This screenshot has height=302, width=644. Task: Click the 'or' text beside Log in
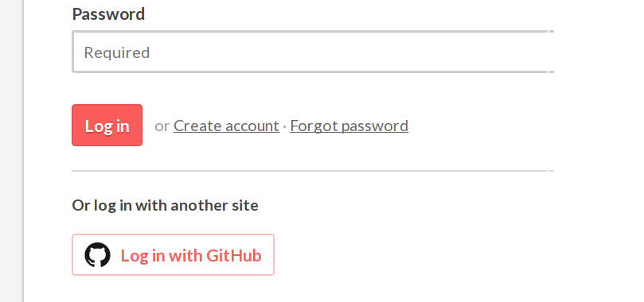pyautogui.click(x=162, y=126)
